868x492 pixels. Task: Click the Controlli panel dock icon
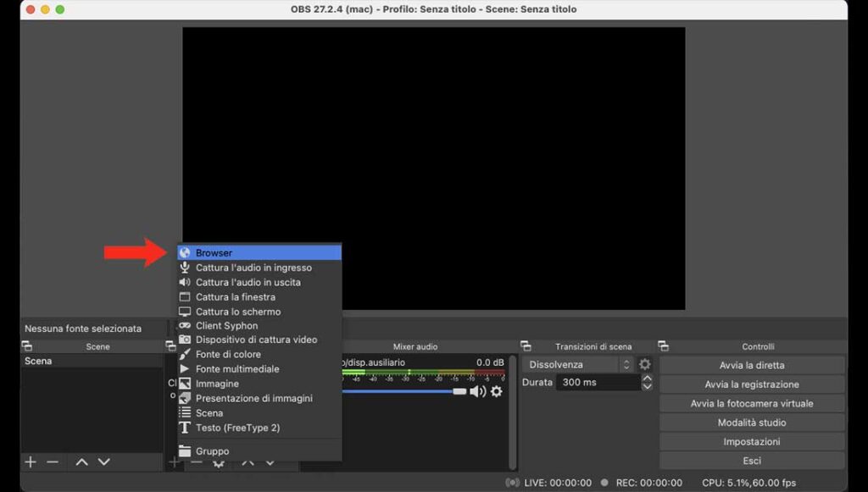[x=663, y=346]
